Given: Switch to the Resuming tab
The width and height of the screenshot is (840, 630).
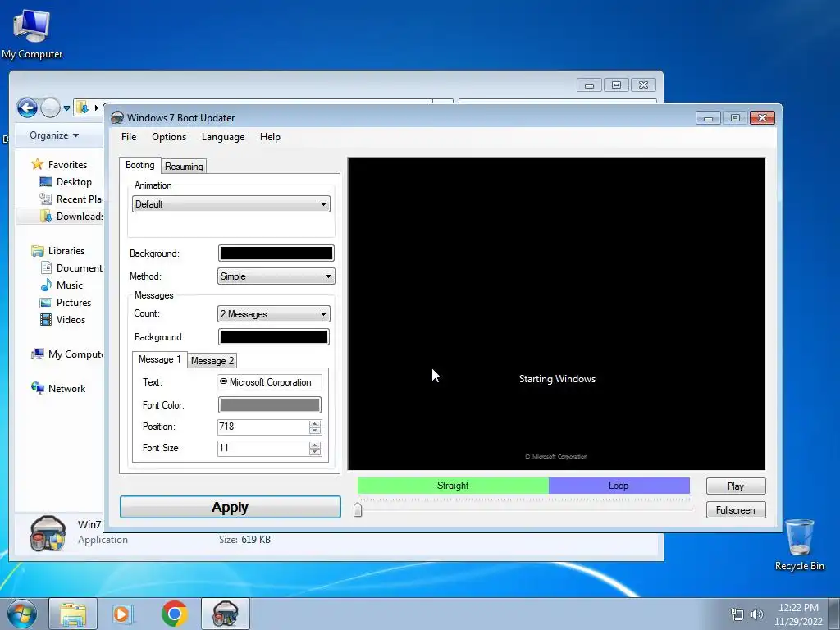Looking at the screenshot, I should [184, 166].
